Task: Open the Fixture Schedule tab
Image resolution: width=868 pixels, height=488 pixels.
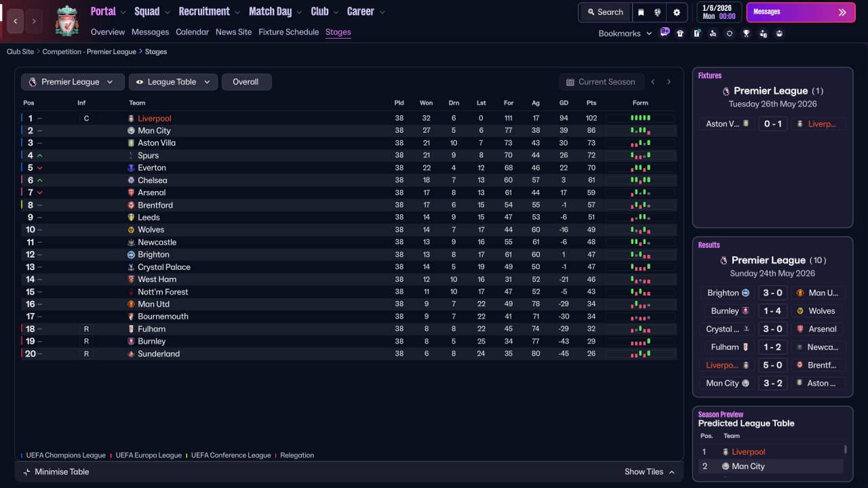Action: (289, 32)
